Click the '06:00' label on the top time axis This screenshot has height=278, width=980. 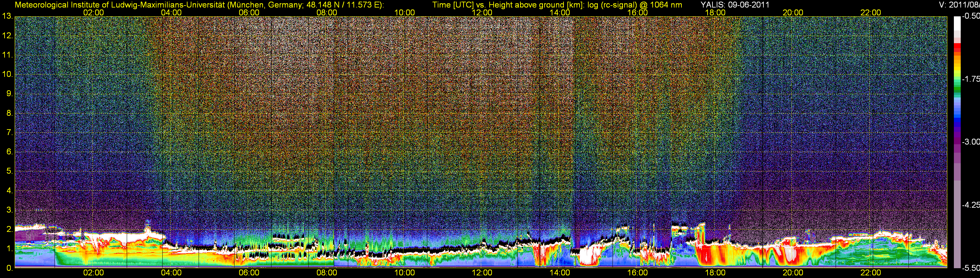(249, 12)
